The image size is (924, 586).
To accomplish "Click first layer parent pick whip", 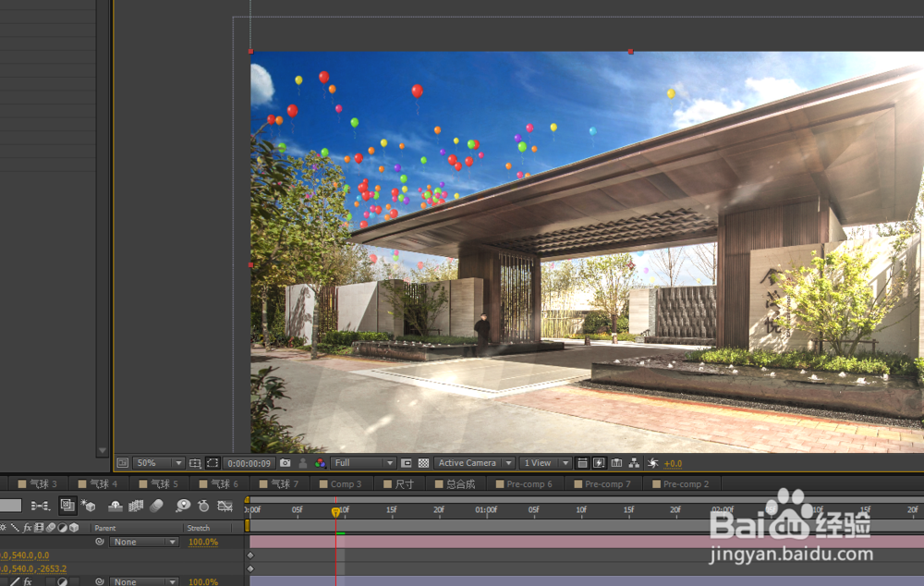I will pyautogui.click(x=100, y=542).
